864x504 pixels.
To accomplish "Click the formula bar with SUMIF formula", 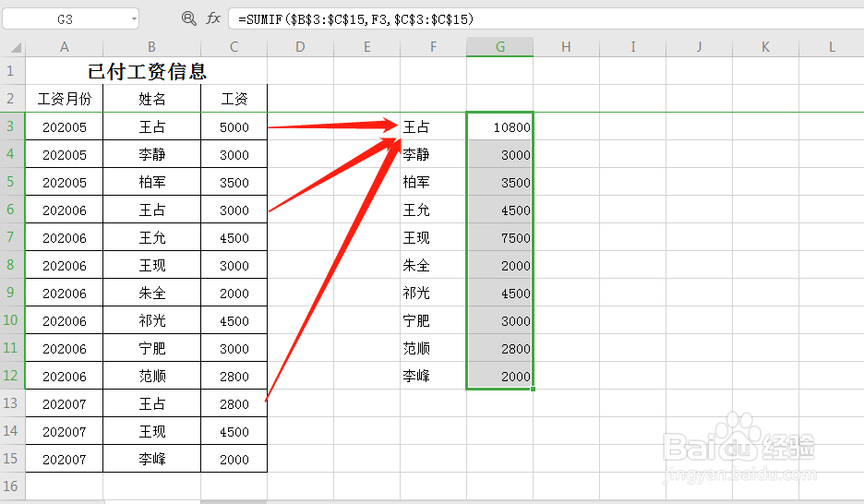I will (546, 19).
